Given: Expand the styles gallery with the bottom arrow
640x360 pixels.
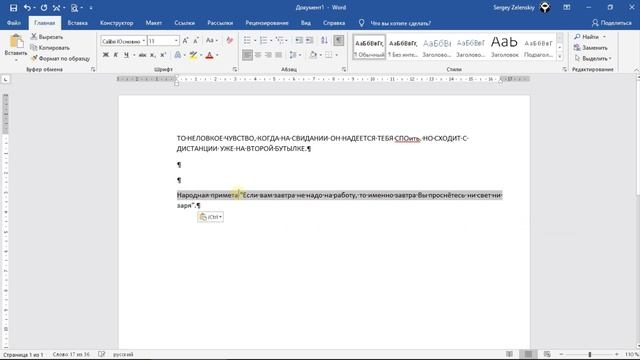Looking at the screenshot, I should [560, 57].
